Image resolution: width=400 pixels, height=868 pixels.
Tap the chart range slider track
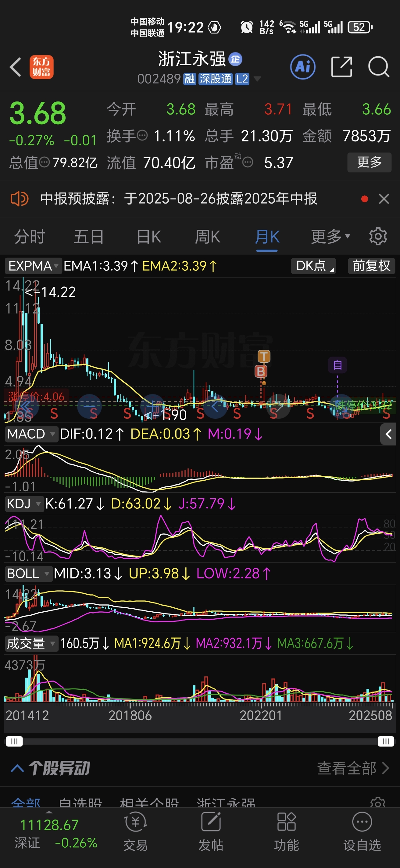(200, 741)
